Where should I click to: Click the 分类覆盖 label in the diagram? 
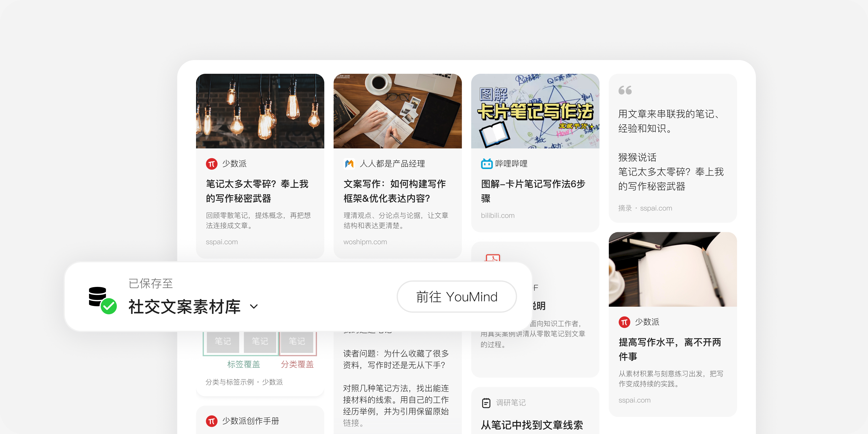pyautogui.click(x=297, y=364)
